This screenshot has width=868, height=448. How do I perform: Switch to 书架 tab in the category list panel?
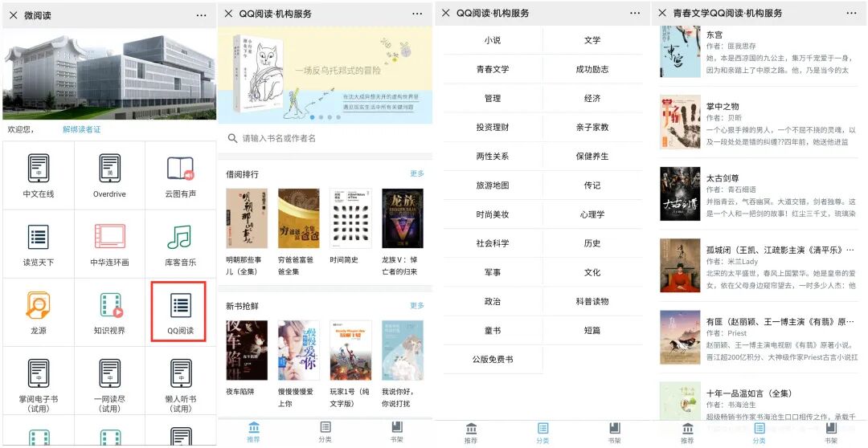click(614, 433)
